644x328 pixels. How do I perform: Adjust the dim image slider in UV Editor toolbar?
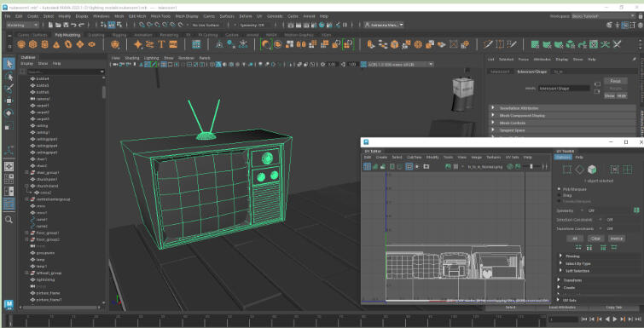coord(531,166)
